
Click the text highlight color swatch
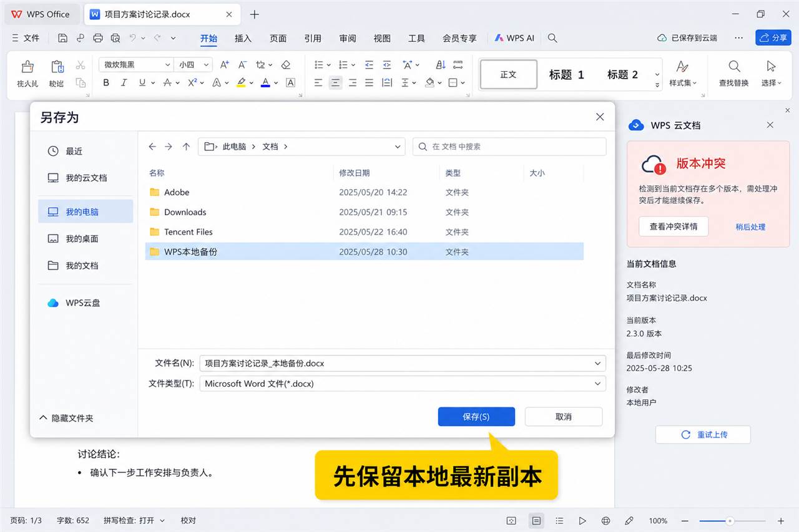click(x=241, y=82)
